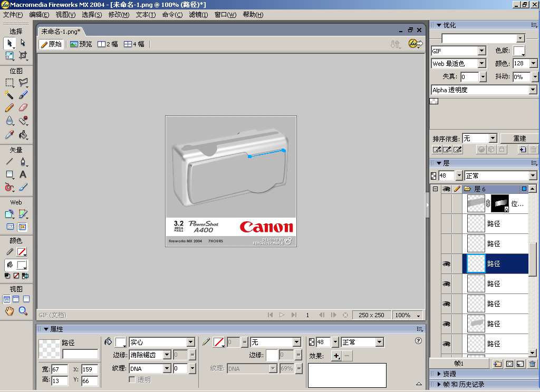Switch to standard screen mode
Screen dimensions: 540x392
6,299
